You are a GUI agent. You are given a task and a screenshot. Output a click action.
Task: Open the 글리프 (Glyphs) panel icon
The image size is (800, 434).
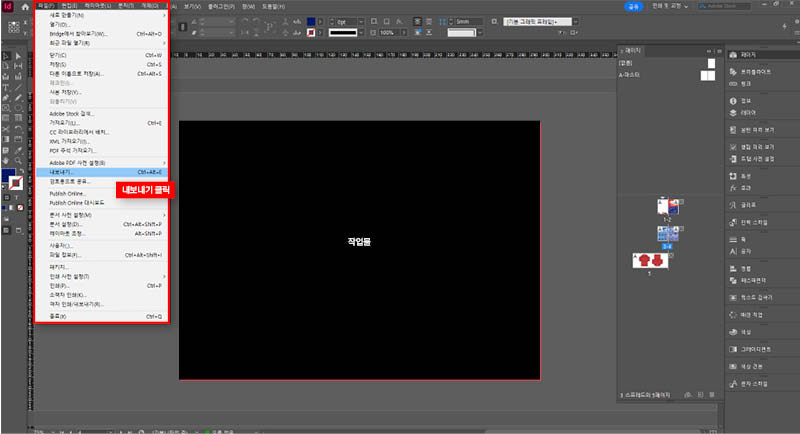point(733,205)
